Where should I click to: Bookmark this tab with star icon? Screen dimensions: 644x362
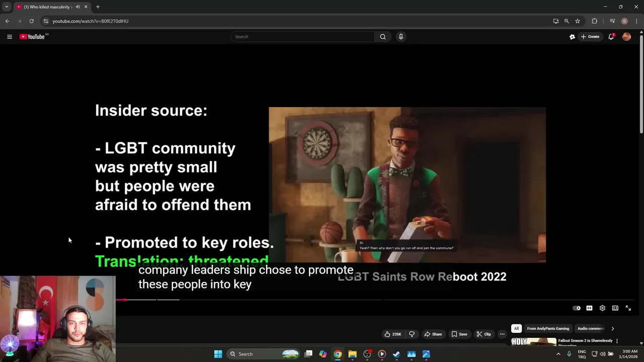pyautogui.click(x=578, y=21)
